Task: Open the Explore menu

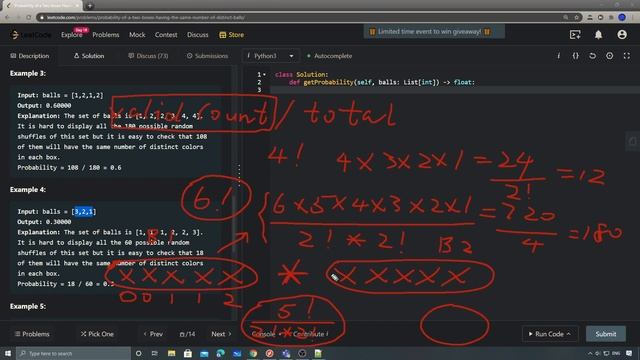Action: (72, 35)
